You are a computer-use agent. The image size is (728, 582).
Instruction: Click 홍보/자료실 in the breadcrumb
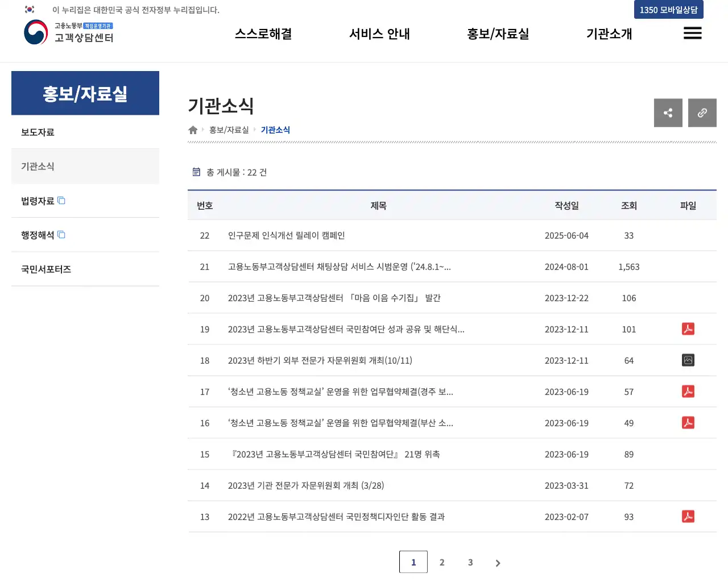click(x=229, y=130)
